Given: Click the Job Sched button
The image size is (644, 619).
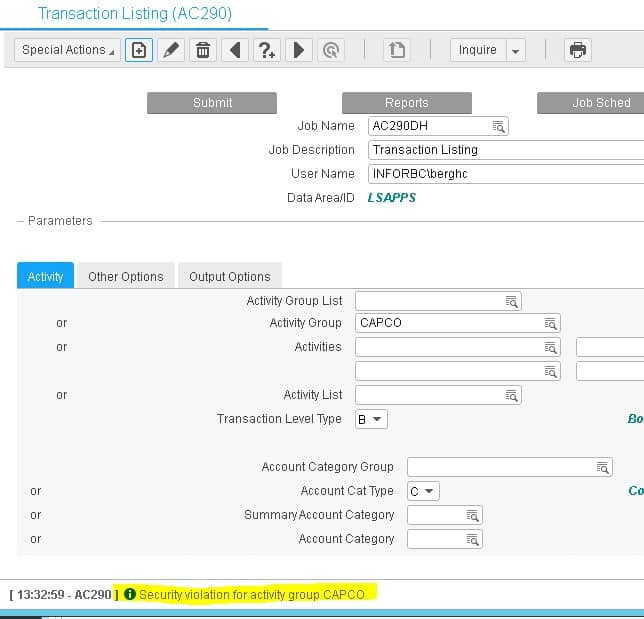Looking at the screenshot, I should 591,103.
